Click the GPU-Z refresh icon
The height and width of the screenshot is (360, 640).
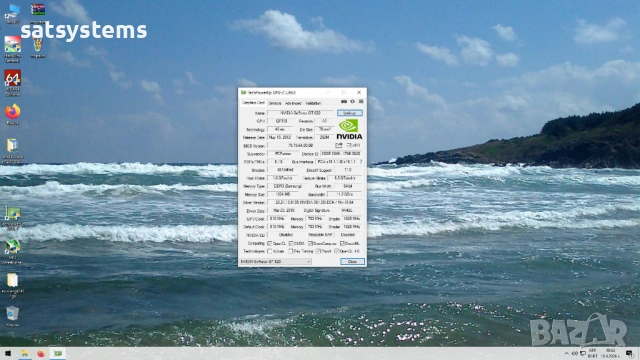tap(353, 102)
